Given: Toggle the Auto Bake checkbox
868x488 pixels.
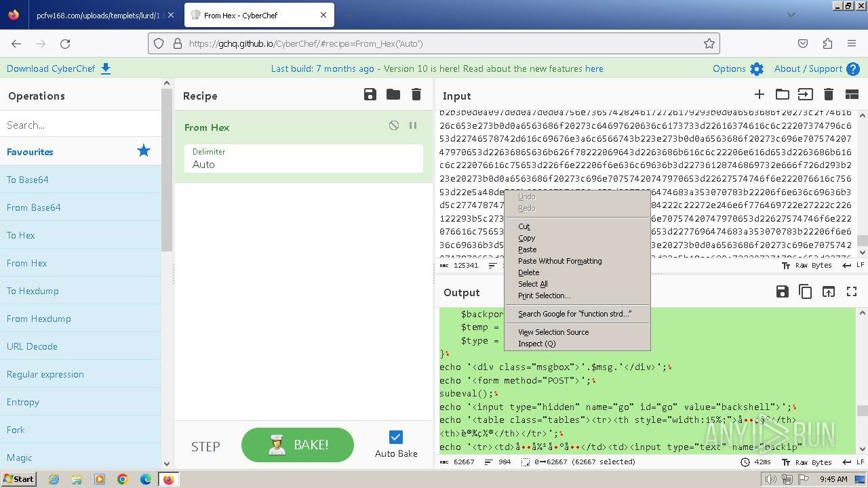Looking at the screenshot, I should [x=396, y=437].
